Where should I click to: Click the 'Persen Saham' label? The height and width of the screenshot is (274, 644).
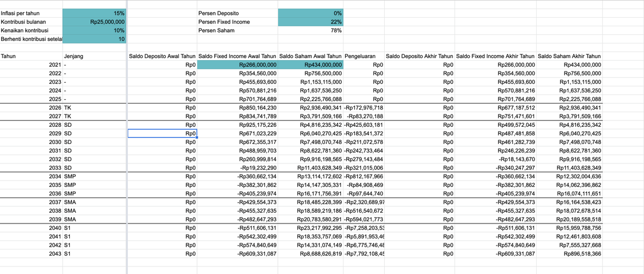216,30
